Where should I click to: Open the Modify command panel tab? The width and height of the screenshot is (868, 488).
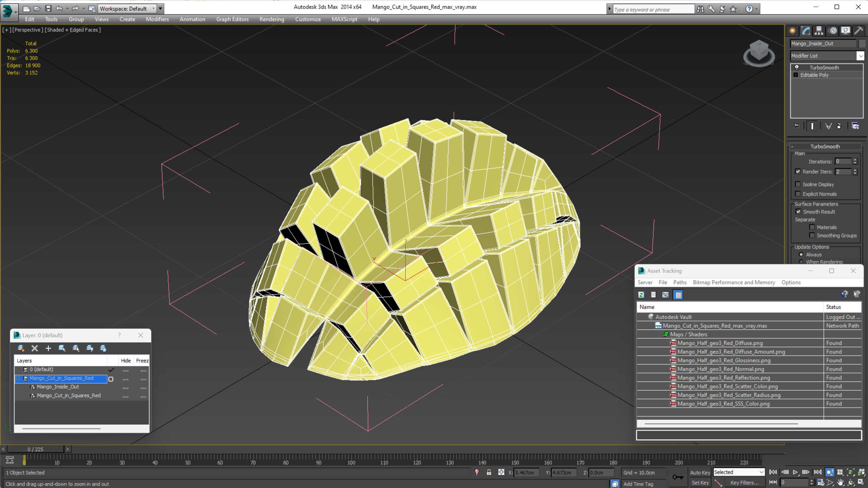pos(806,31)
